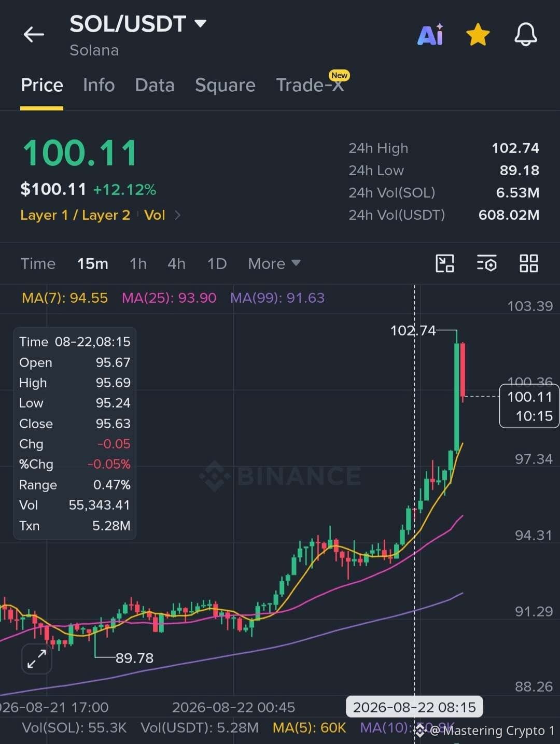560x744 pixels.
Task: Expand chart to fullscreen with arrows icon
Action: click(36, 659)
